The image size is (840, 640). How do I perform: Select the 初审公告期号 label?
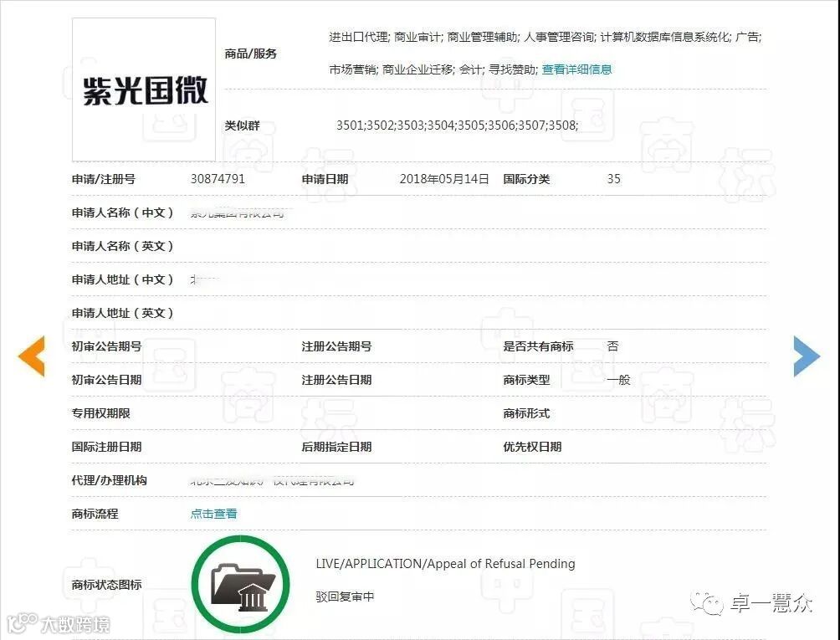point(106,346)
